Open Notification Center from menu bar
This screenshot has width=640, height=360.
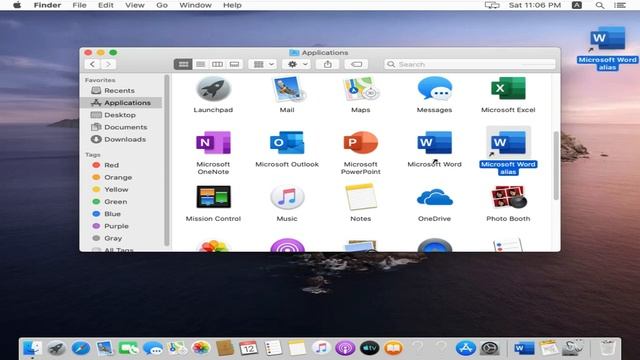(620, 5)
